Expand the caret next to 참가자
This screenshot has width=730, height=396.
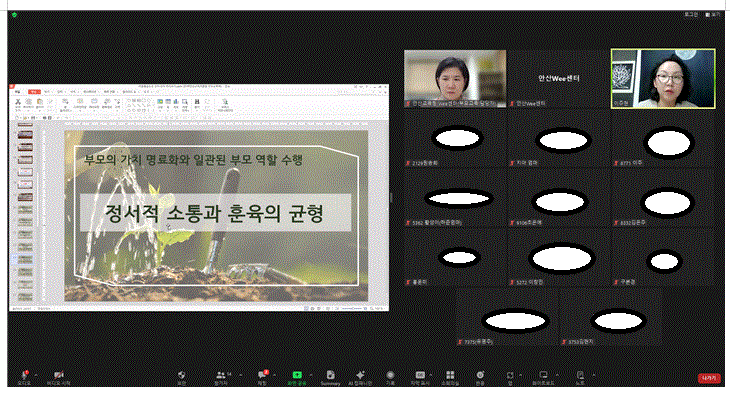240,375
